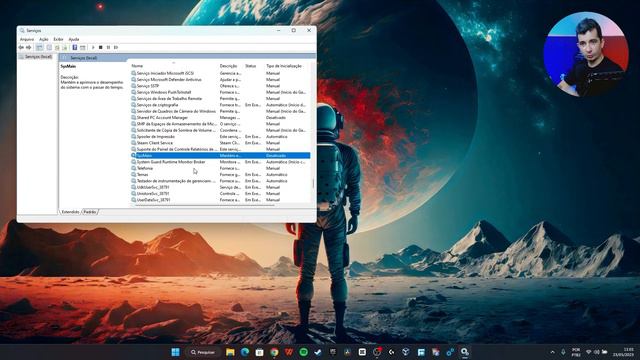Select the UdkUserSvc_38791 service row

click(220, 187)
